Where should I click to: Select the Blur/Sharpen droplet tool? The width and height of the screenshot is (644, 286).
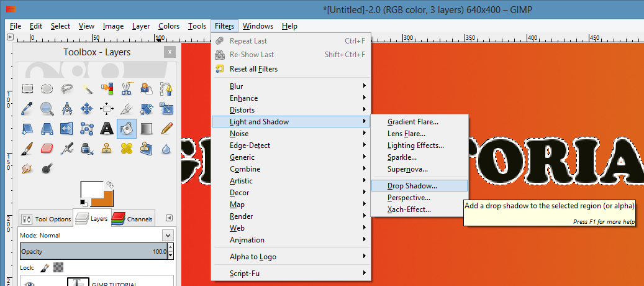(x=166, y=149)
